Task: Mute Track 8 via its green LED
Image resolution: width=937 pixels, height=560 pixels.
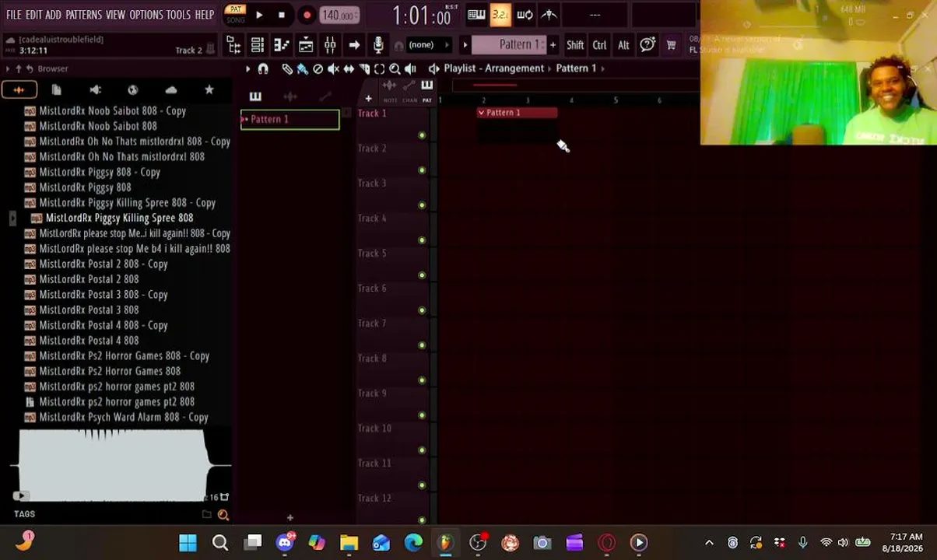Action: tap(422, 380)
